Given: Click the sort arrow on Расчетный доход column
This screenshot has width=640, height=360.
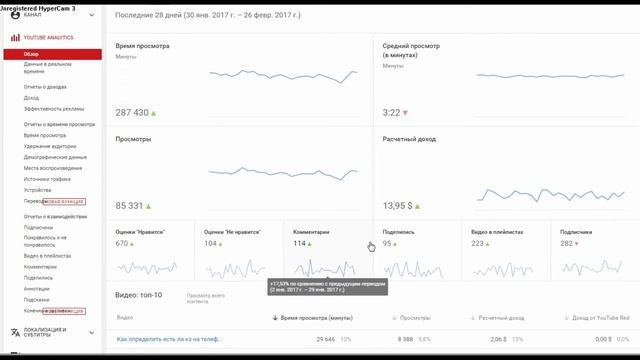Looking at the screenshot, I should click(x=473, y=318).
